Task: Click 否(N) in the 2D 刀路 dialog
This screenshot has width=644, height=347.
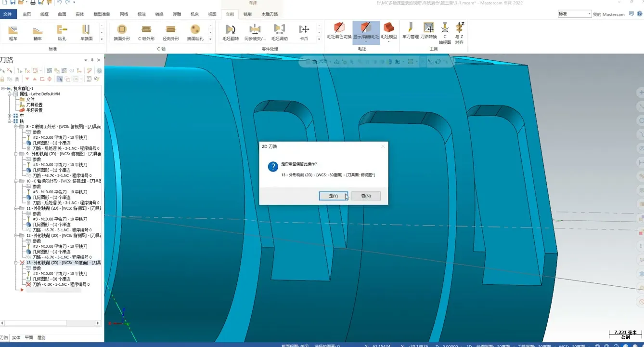Action: pos(366,196)
